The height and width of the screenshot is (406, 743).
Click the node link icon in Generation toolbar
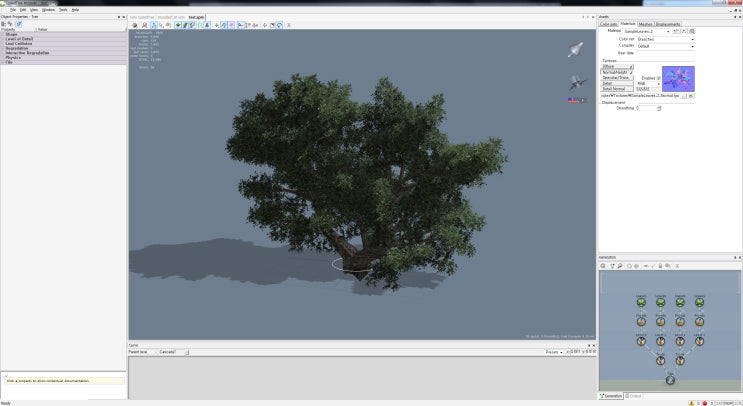point(612,266)
